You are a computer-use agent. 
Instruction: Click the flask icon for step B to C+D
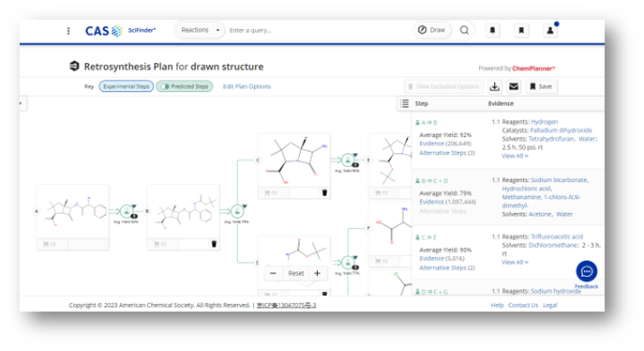pyautogui.click(x=237, y=211)
